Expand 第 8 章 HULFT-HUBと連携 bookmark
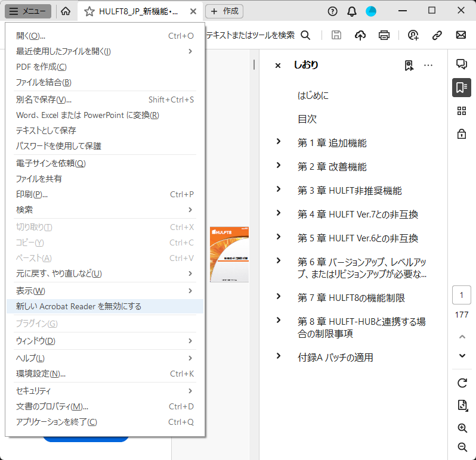The image size is (476, 460). click(279, 320)
